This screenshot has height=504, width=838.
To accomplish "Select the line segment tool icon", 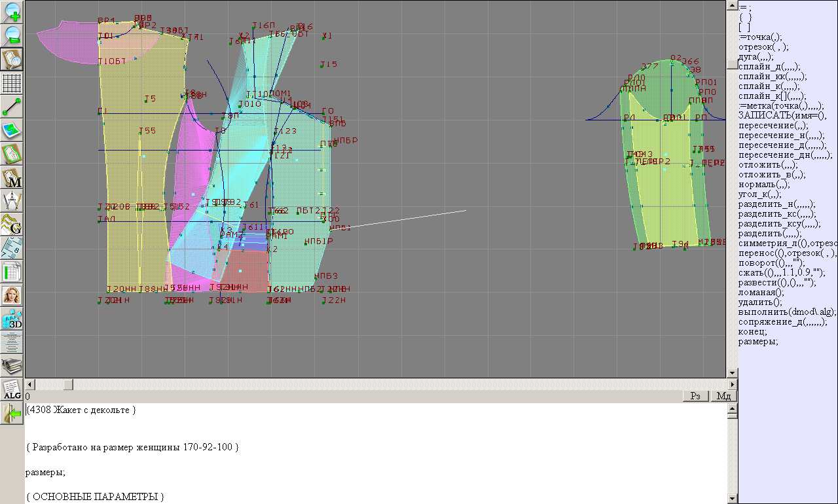I will click(x=12, y=107).
